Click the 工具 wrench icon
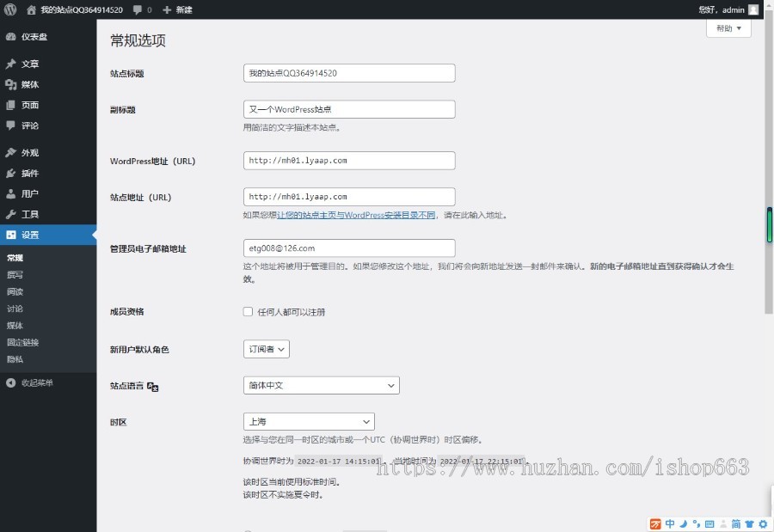This screenshot has width=774, height=532. point(11,214)
